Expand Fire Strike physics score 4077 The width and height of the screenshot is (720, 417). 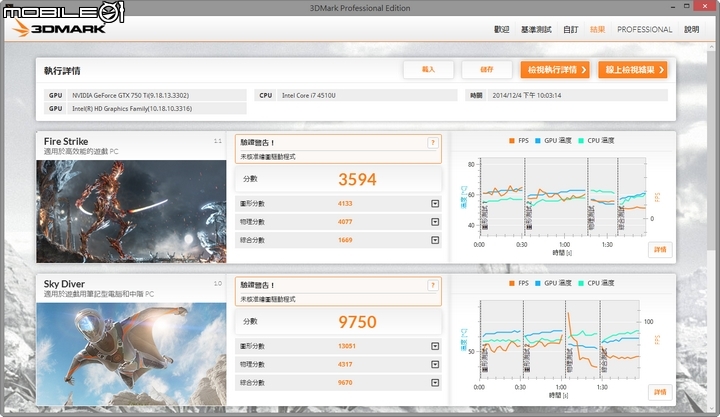point(435,222)
